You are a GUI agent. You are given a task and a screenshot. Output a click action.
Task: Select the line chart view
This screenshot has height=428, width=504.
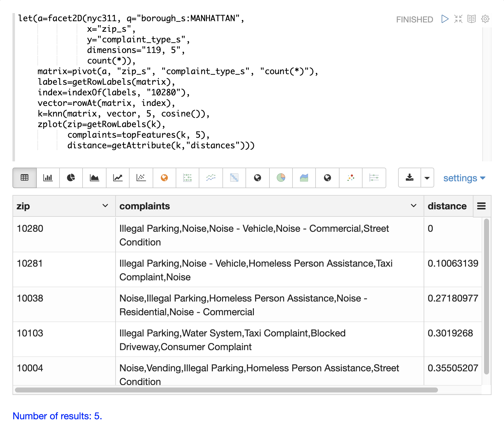pos(118,178)
